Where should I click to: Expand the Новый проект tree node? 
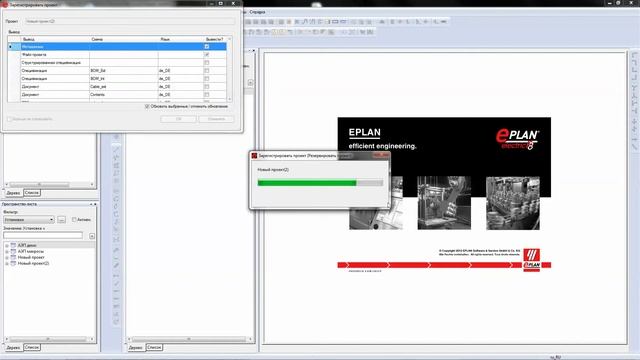(x=7, y=258)
